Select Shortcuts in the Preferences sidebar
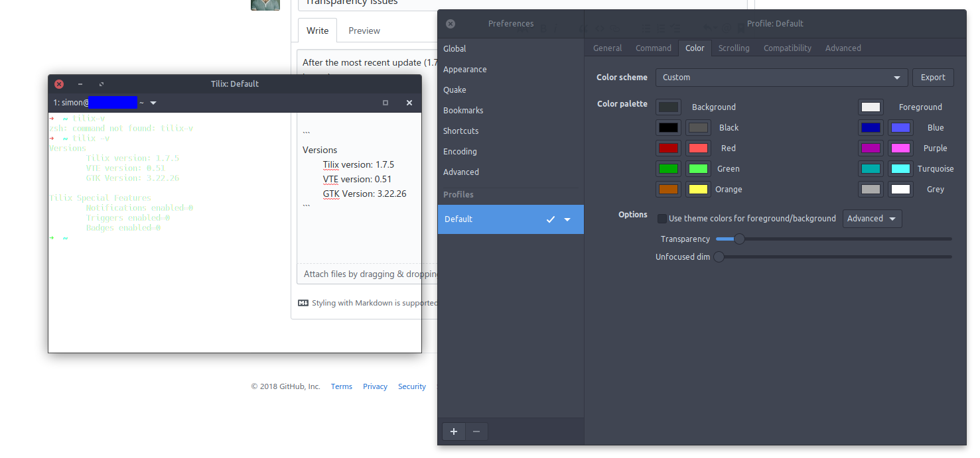This screenshot has height=458, width=980. [x=460, y=131]
